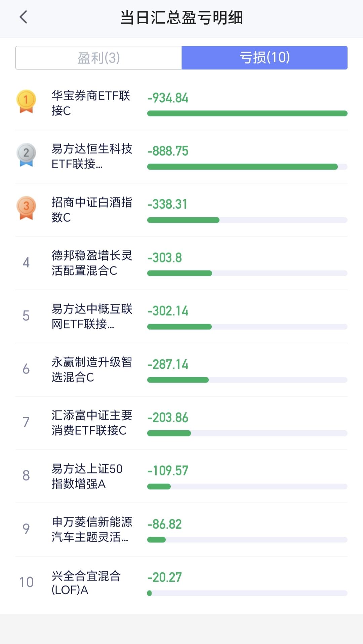Screen dimensions: 363x644
Task: Tap the rank number 10 label
Action: click(x=26, y=582)
